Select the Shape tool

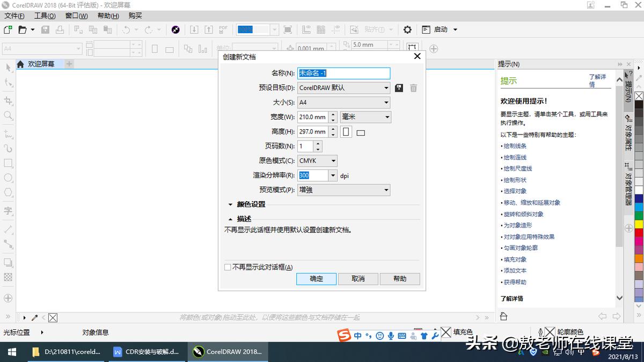(8, 82)
